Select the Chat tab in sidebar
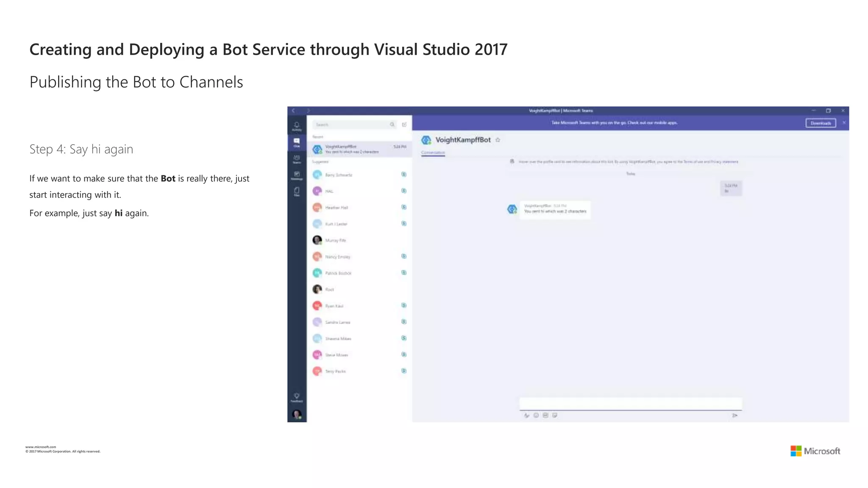Screen dimensions: 868x488 (297, 142)
